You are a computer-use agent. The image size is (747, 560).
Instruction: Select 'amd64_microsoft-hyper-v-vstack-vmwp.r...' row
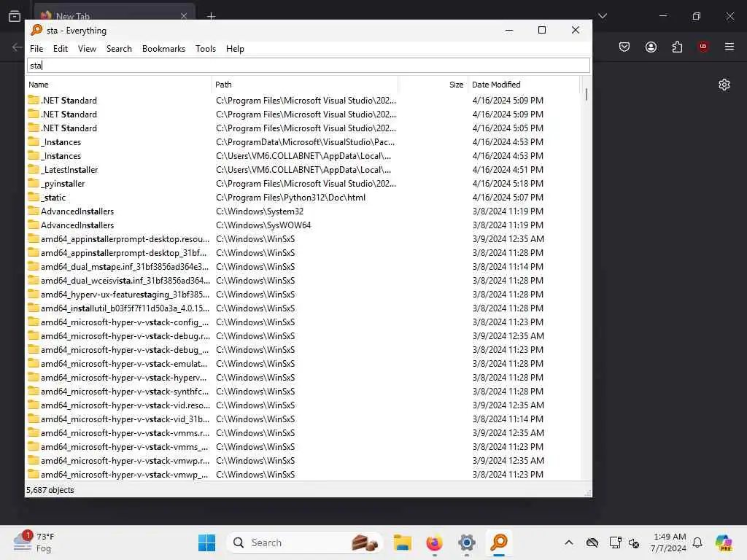(303, 461)
